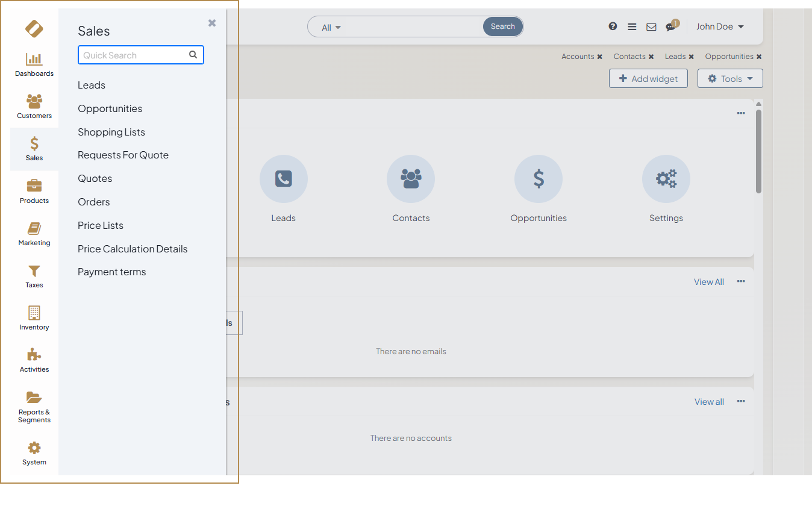The image size is (812, 509).
Task: Open the Taxes funnel section
Action: click(x=34, y=276)
